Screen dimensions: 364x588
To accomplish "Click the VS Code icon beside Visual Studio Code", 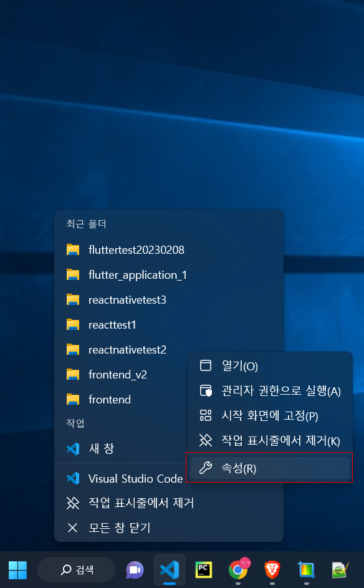I will (x=73, y=478).
